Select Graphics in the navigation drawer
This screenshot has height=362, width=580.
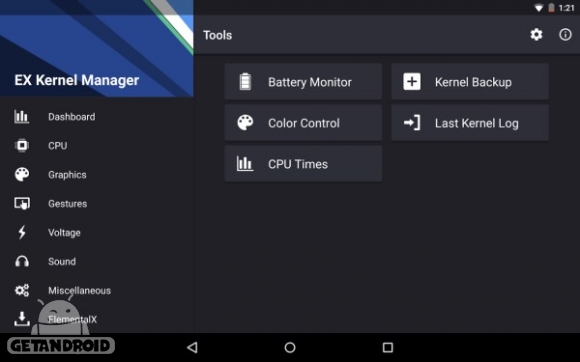(97, 174)
